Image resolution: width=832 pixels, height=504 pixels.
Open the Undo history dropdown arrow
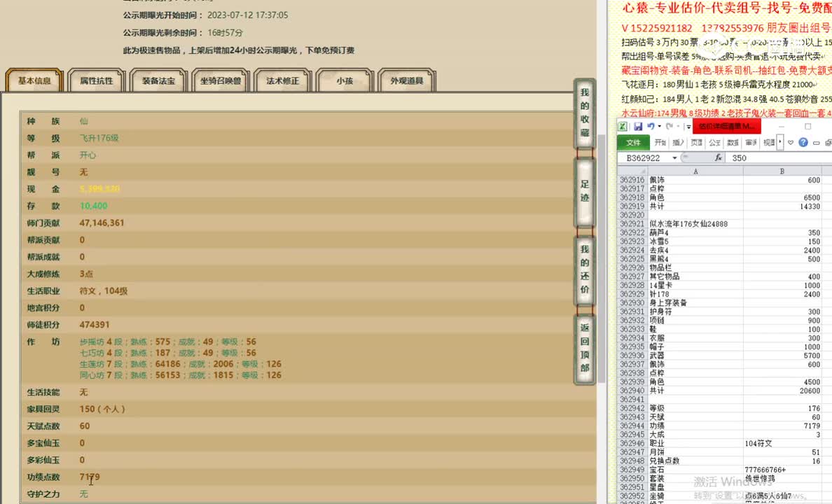[x=659, y=126]
